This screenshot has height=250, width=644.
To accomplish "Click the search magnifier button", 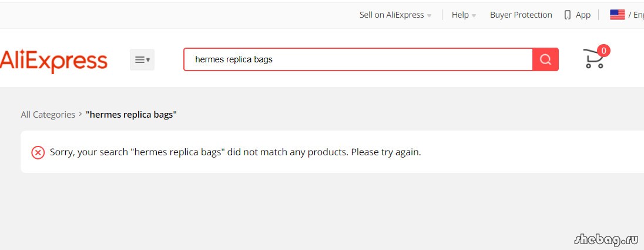I will tap(545, 59).
